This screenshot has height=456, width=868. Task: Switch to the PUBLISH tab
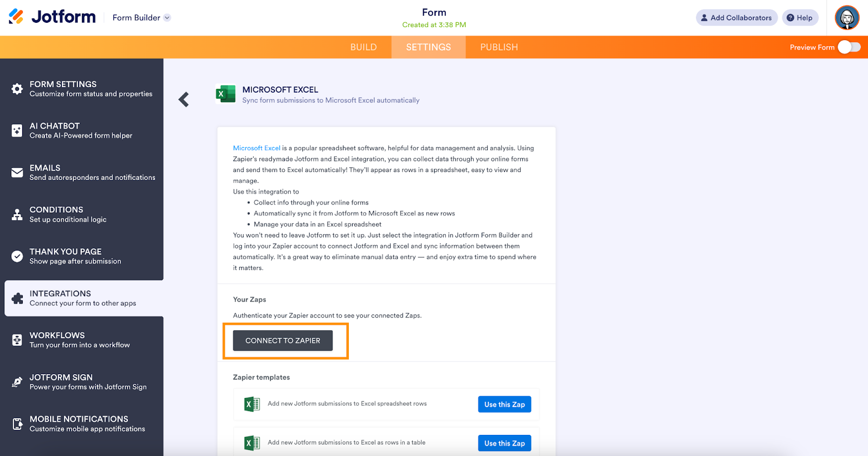coord(499,47)
